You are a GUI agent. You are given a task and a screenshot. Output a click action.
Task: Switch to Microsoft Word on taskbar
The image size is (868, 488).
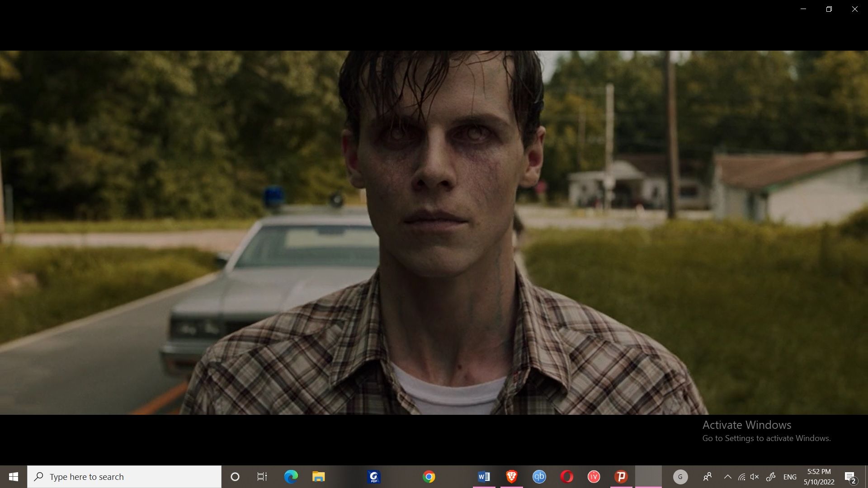[484, 477]
